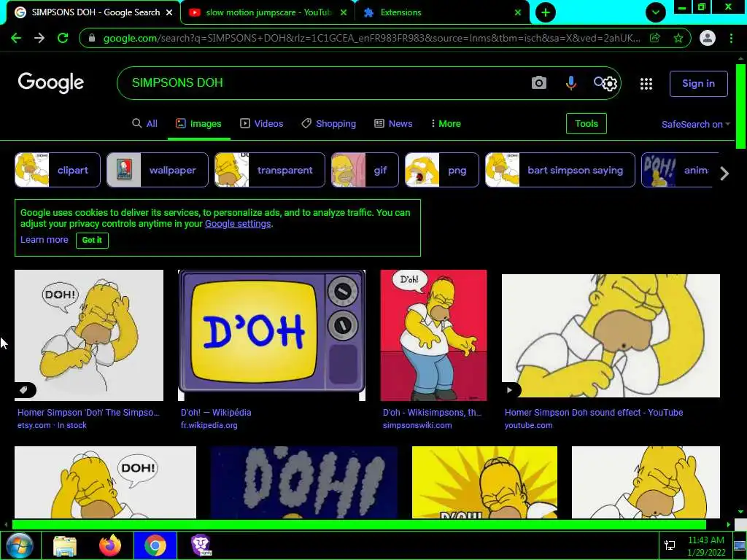Open the Google settings link

(238, 224)
